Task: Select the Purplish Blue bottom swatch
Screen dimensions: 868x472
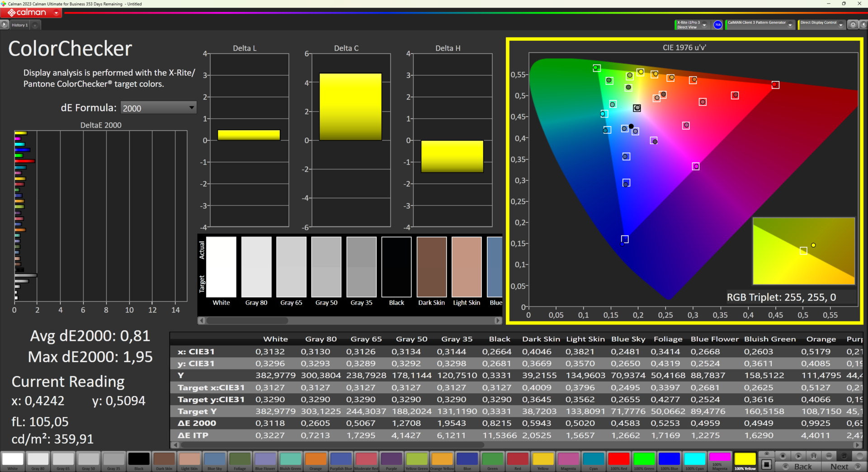Action: 341,461
